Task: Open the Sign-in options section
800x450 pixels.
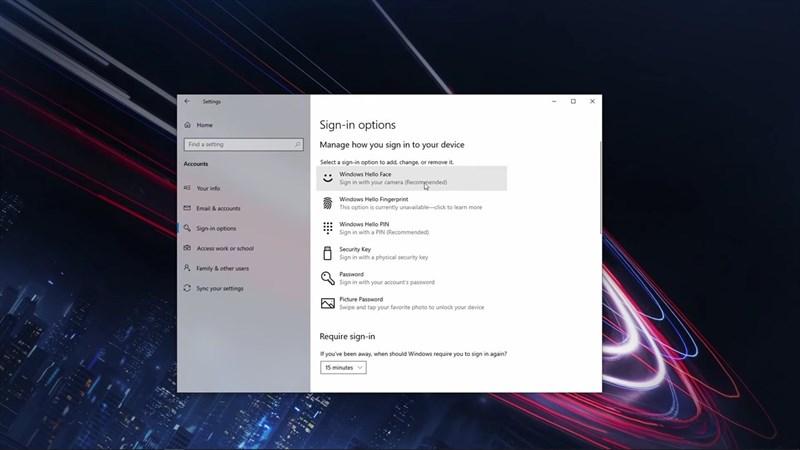Action: click(x=244, y=228)
